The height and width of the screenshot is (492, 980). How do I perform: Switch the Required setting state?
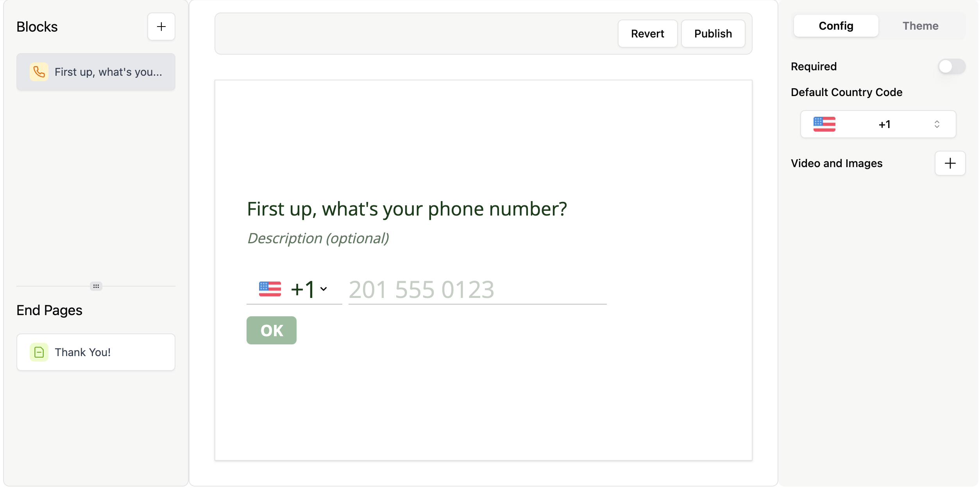coord(951,66)
